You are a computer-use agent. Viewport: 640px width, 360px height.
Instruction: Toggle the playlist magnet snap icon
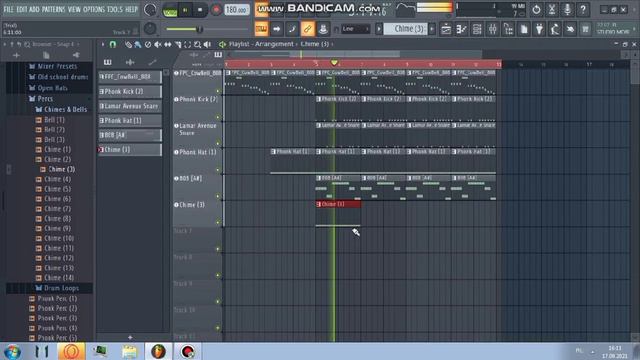(x=113, y=44)
